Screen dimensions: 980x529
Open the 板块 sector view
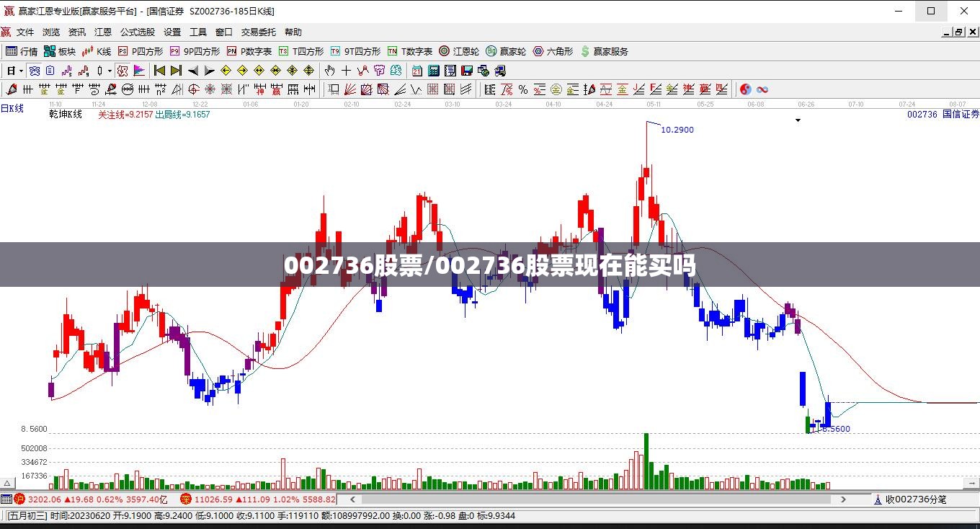60,51
